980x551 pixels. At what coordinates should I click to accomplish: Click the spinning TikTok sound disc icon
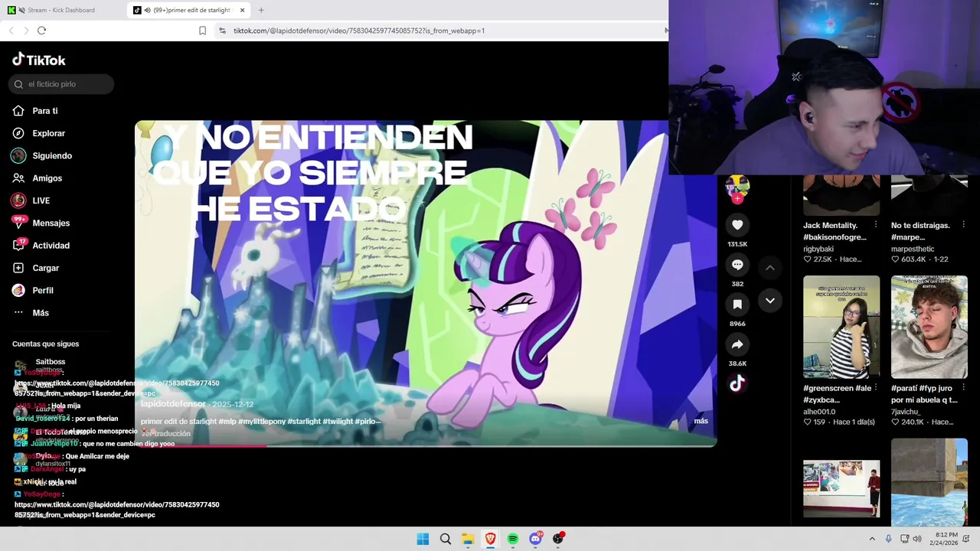(x=737, y=383)
